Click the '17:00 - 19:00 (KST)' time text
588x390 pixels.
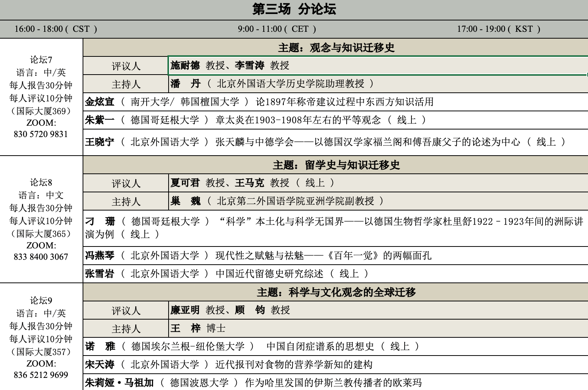[x=499, y=29]
